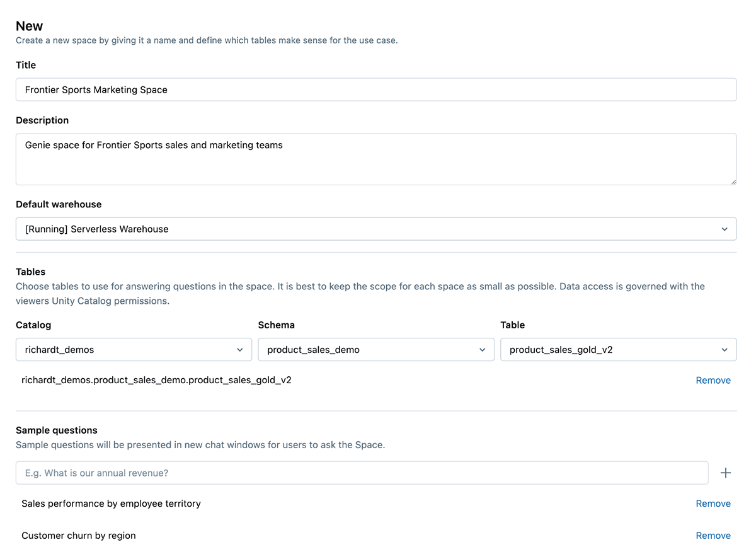The height and width of the screenshot is (559, 756).
Task: Expand the Catalog dropdown showing richardt_demos
Action: point(134,350)
